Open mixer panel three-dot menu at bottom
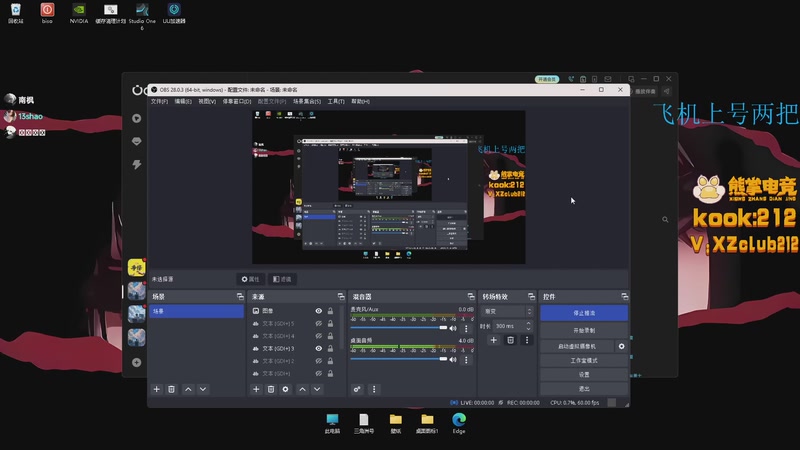This screenshot has width=800, height=450. coord(374,389)
